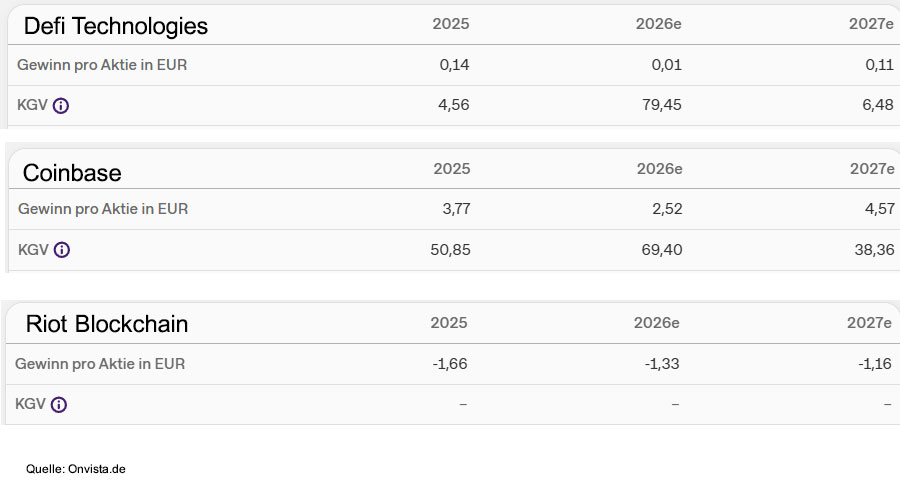Screen dimensions: 900x500
Task: Select the Coinbase title
Action: [x=72, y=173]
